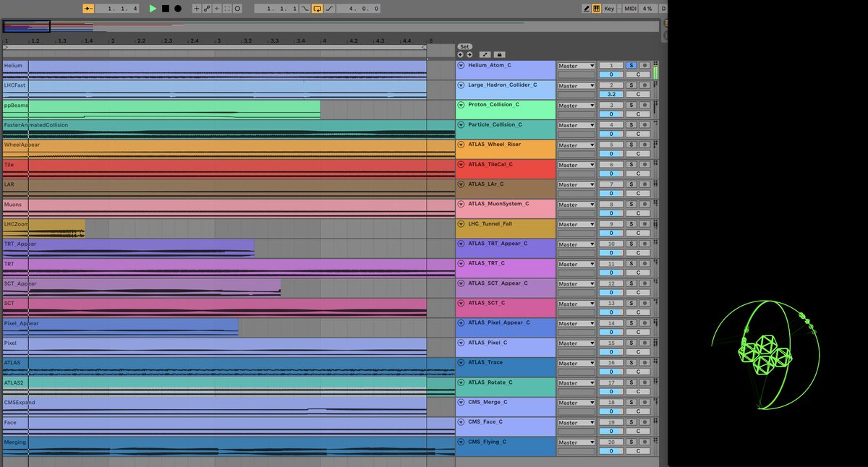The image size is (868, 467).
Task: Toggle Punch-In switch
Action: [x=305, y=9]
